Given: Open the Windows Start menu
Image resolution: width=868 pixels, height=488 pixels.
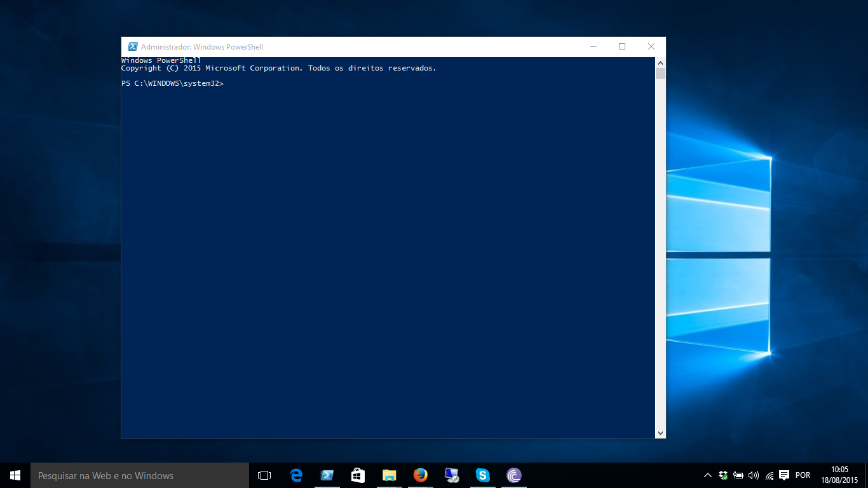Looking at the screenshot, I should (x=15, y=475).
